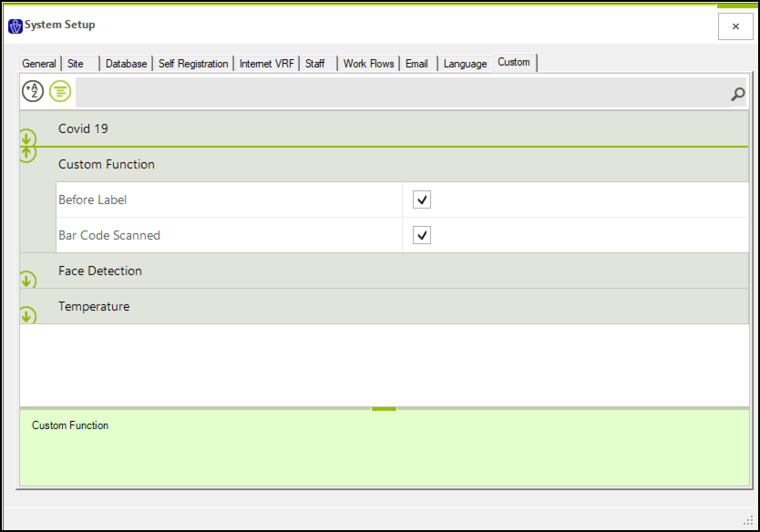Click the System Setup app logo icon

tap(15, 26)
